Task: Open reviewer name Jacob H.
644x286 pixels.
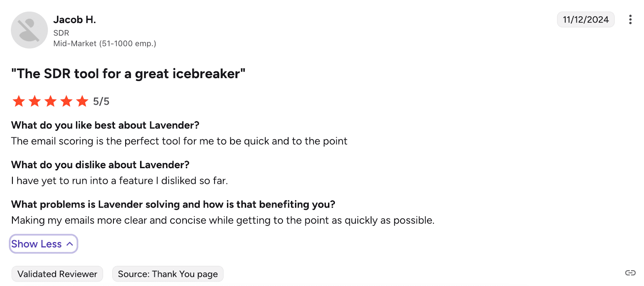Action: point(74,20)
